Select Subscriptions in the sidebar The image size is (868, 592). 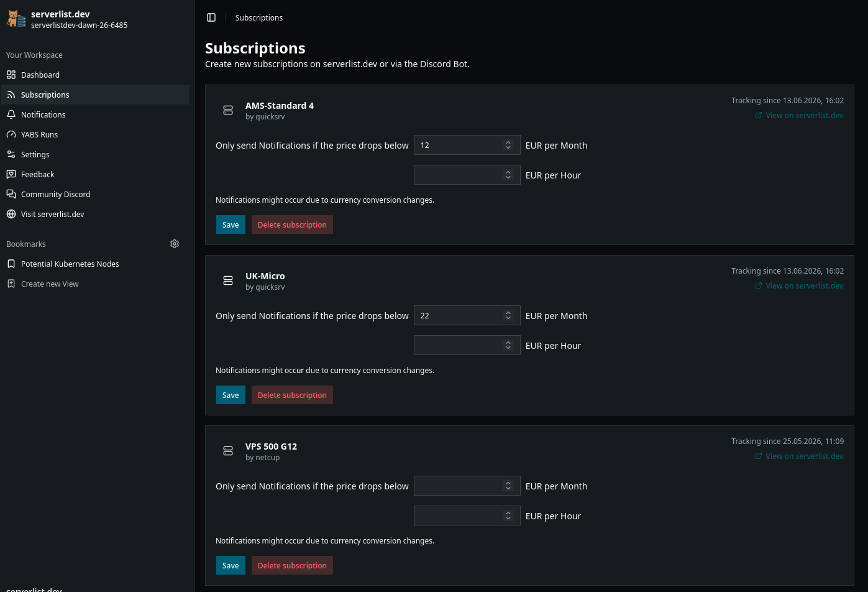click(95, 95)
